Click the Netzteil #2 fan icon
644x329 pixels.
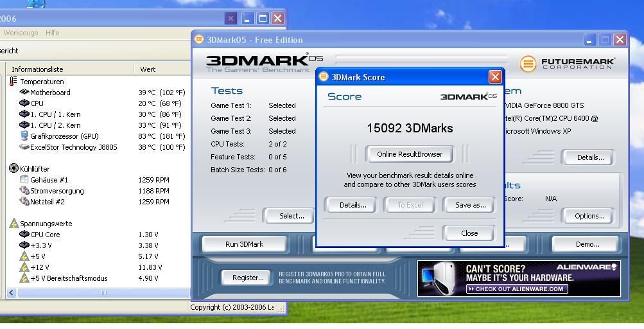[x=24, y=201]
